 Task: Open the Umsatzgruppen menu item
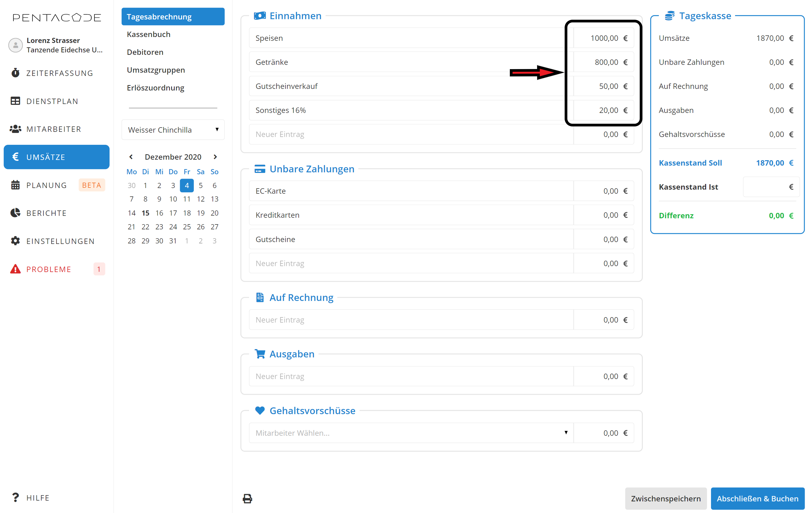point(156,70)
